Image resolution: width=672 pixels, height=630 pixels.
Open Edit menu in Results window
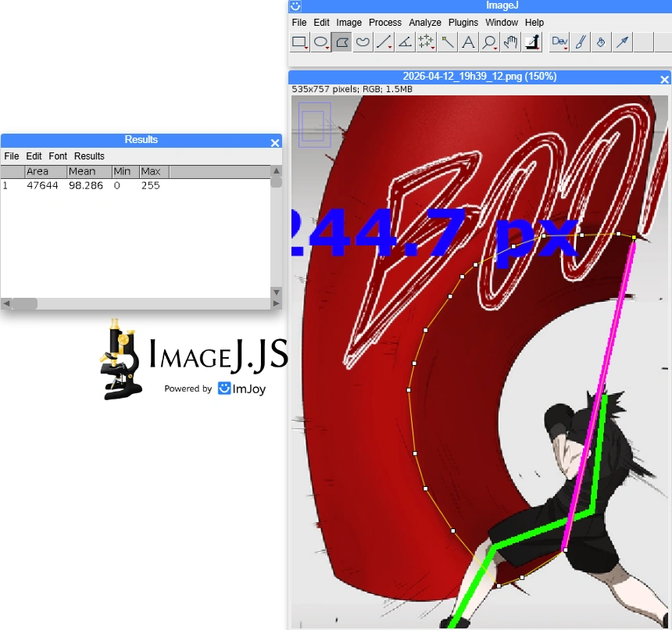click(34, 156)
